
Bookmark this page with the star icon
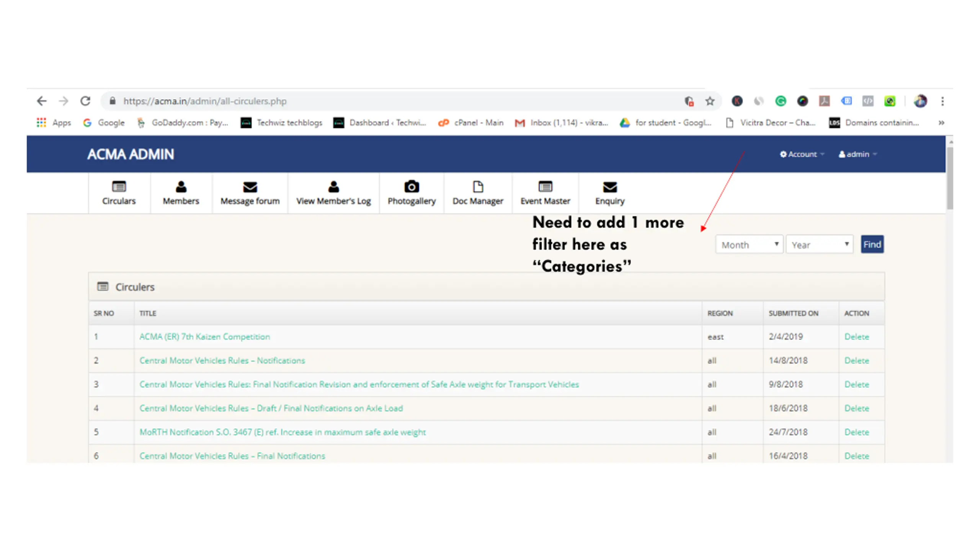pyautogui.click(x=710, y=101)
